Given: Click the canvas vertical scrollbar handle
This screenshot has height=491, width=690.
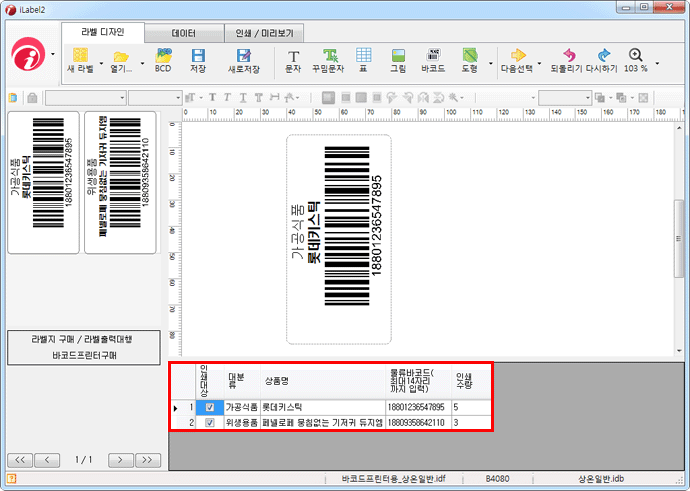Looking at the screenshot, I should point(678,238).
